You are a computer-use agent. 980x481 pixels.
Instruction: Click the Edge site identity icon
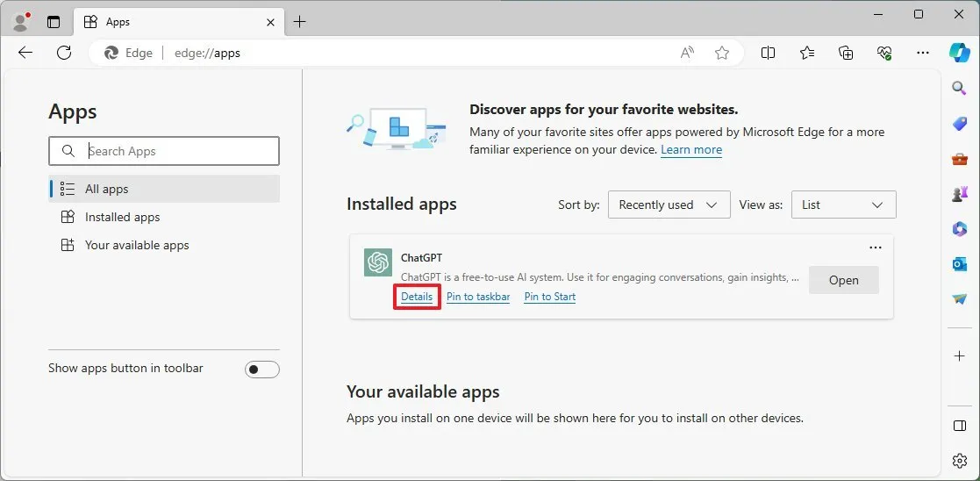point(129,54)
